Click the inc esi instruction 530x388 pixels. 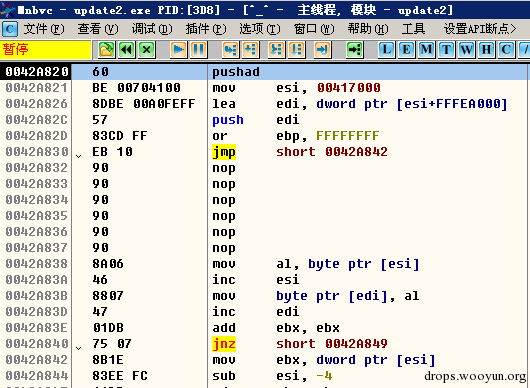(x=256, y=280)
